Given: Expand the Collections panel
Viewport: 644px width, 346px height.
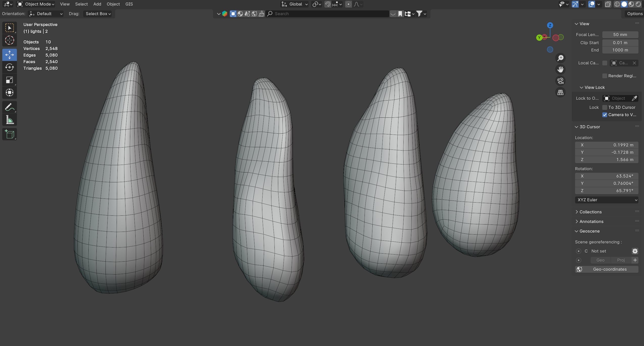Looking at the screenshot, I should point(590,212).
